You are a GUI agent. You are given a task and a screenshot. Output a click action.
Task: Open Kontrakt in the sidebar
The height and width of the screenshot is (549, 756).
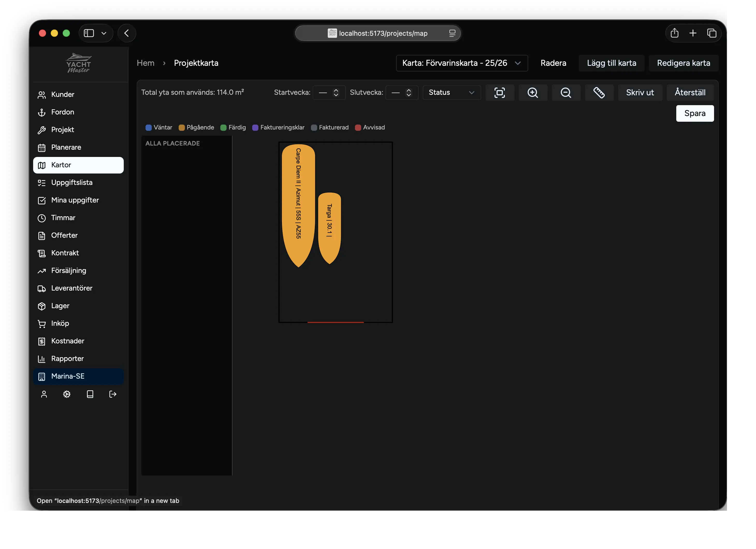tap(78, 254)
